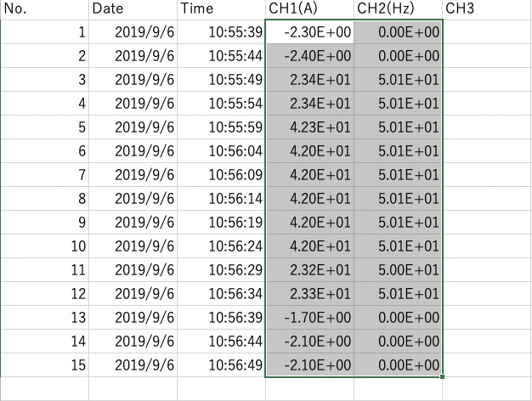Select the CH2(Hz) header cell
Image resolution: width=532 pixels, height=401 pixels.
pos(398,9)
